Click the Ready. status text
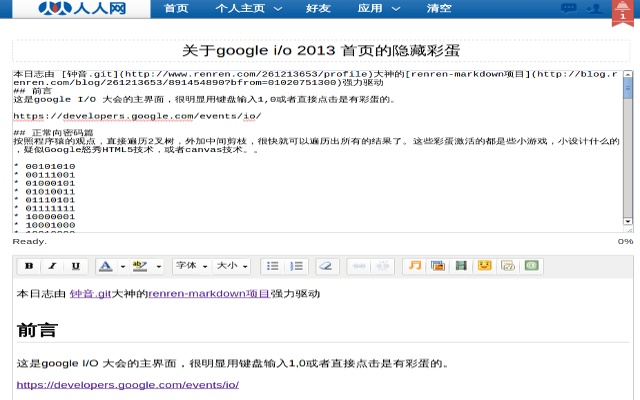The image size is (640, 400). tap(29, 242)
